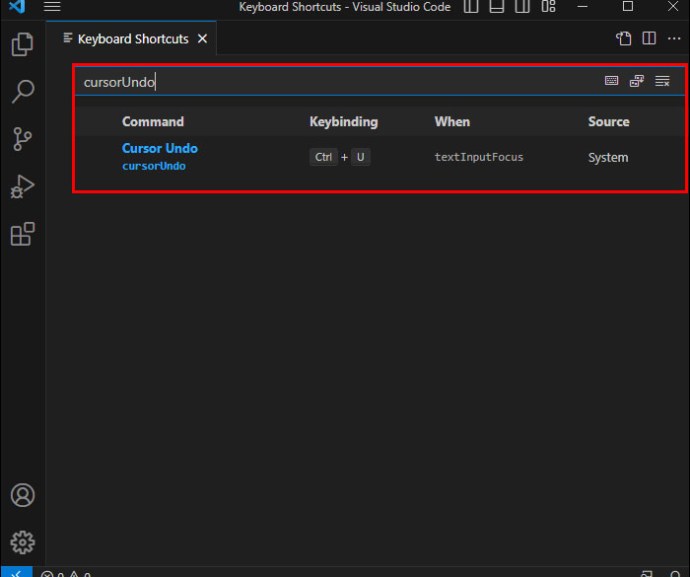
Task: Click the Command column header
Action: 153,121
